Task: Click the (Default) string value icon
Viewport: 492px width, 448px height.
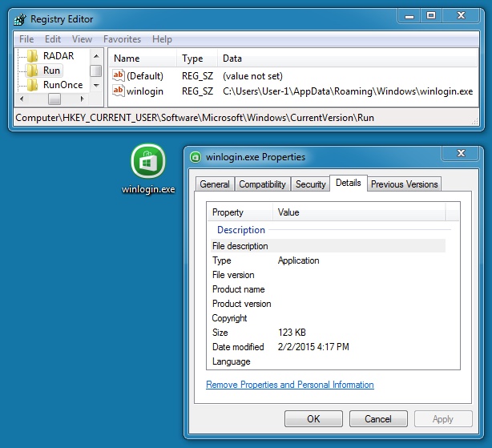Action: click(x=119, y=75)
